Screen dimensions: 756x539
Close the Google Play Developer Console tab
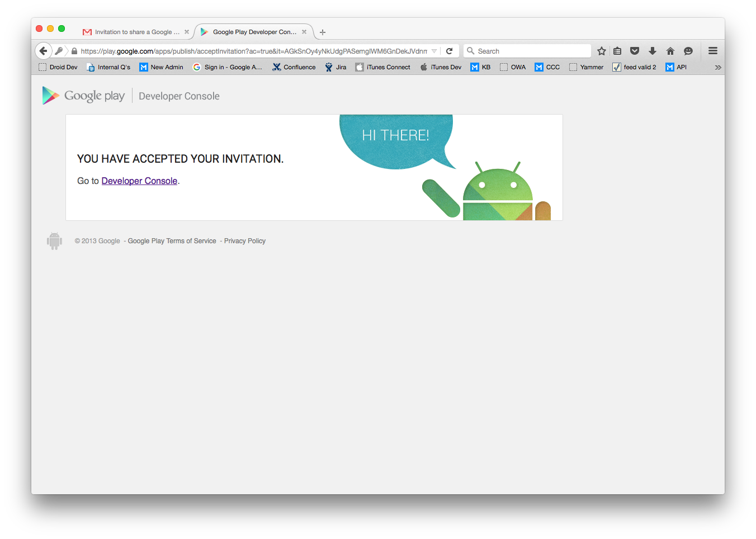pyautogui.click(x=304, y=32)
